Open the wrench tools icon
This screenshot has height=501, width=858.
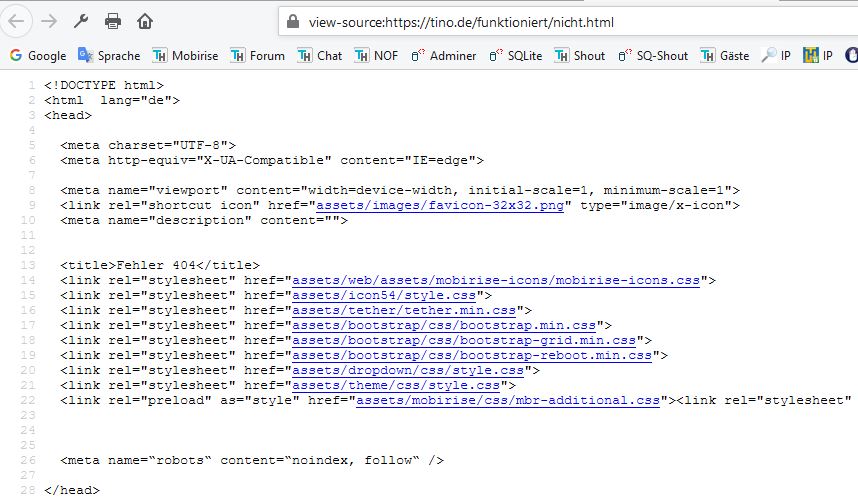[x=81, y=21]
